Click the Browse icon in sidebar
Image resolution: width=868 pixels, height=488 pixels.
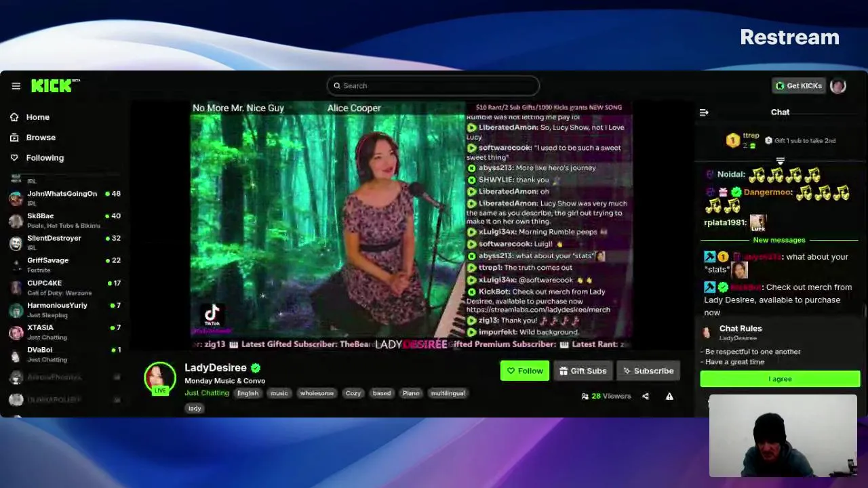click(14, 138)
